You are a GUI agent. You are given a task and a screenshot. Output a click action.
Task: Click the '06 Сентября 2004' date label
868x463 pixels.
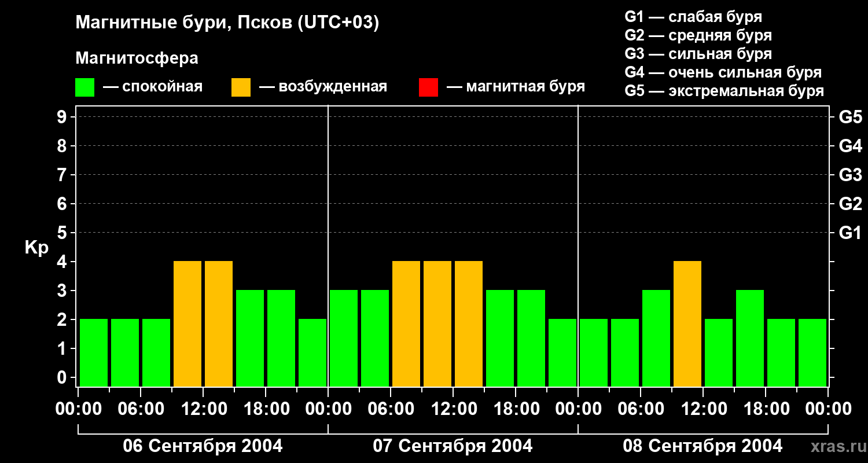203,446
